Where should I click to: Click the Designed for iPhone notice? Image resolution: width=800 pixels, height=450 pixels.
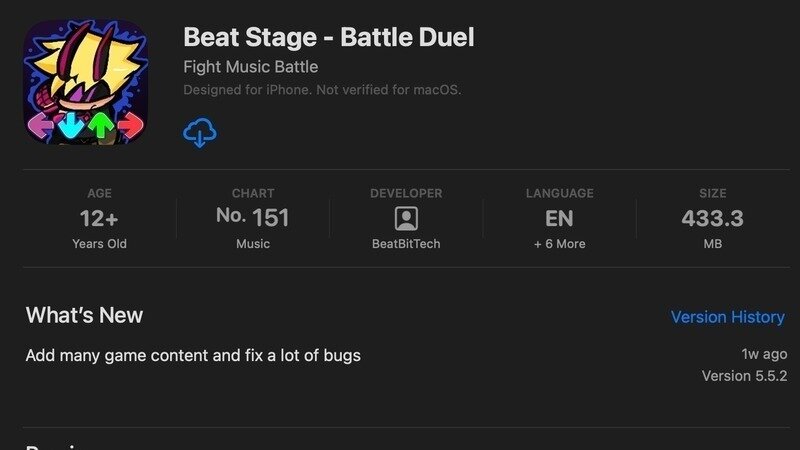tap(322, 90)
